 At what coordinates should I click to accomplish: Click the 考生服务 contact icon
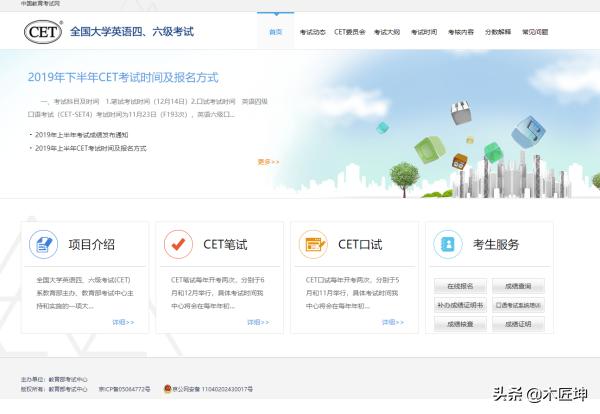[448, 244]
